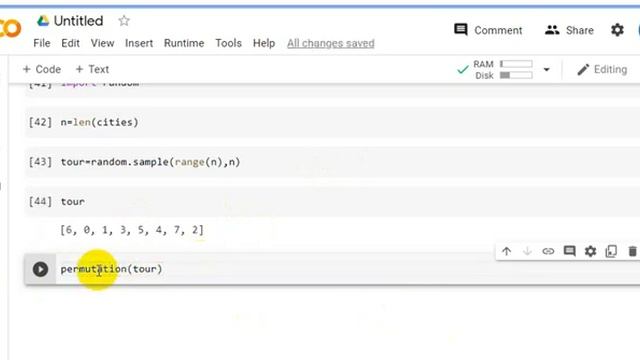
Task: Open notebook settings gear at top right
Action: coord(617,30)
